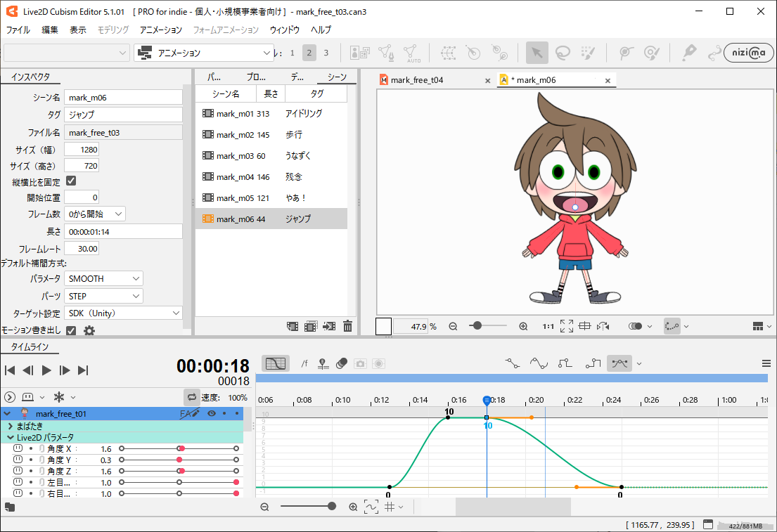Select the lasso selection tool
The width and height of the screenshot is (777, 532).
pos(563,53)
